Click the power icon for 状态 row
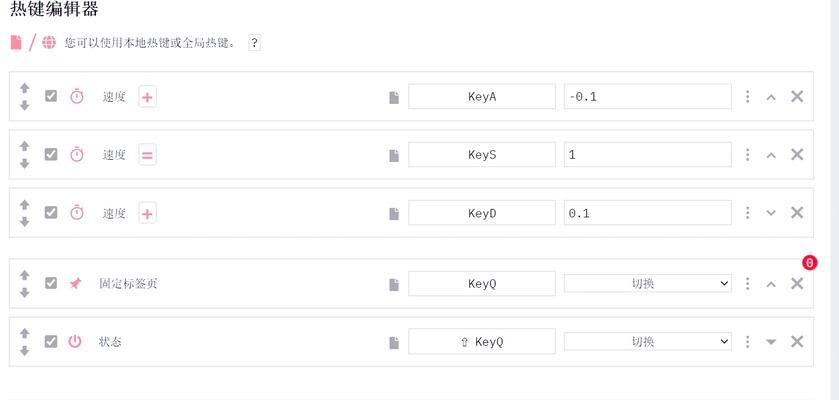 pyautogui.click(x=75, y=341)
